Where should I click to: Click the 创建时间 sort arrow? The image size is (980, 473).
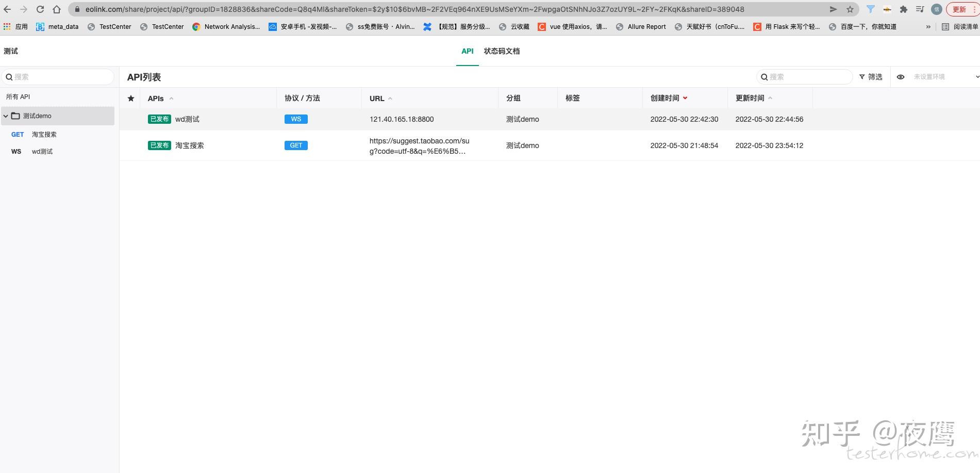click(x=685, y=98)
